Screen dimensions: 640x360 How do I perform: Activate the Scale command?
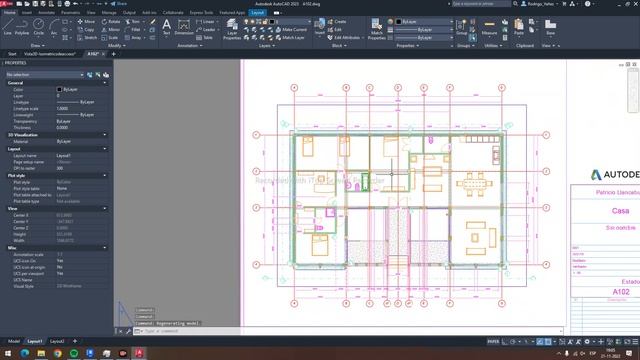(110, 38)
